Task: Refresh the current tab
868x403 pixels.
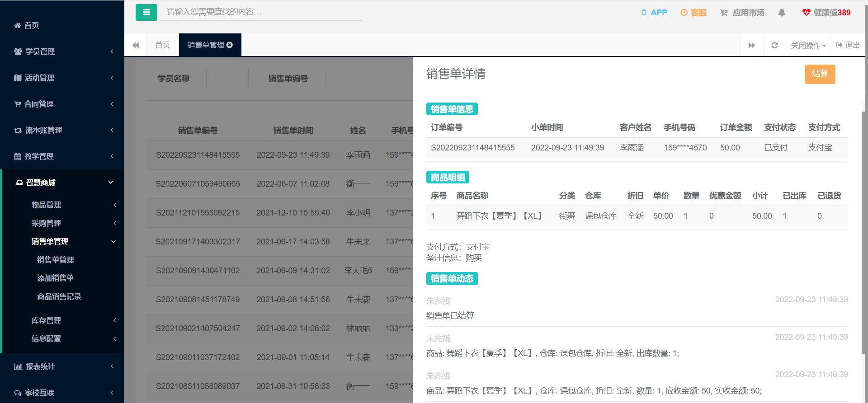Action: click(x=774, y=45)
